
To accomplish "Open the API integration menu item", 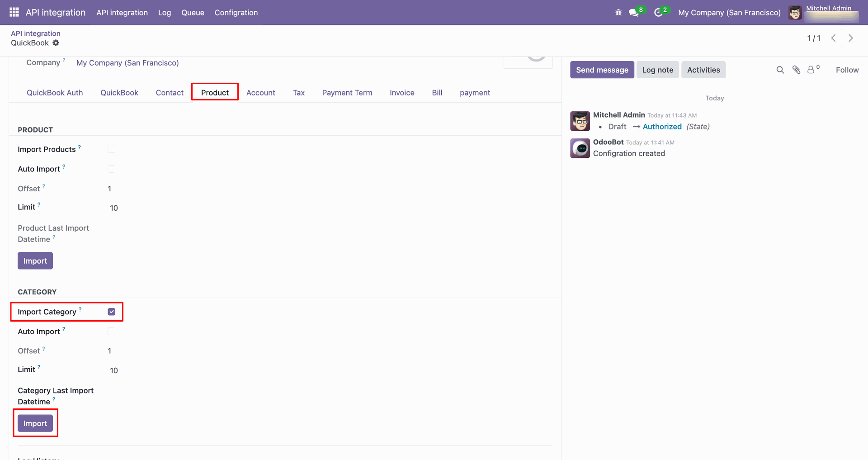I will 122,13.
